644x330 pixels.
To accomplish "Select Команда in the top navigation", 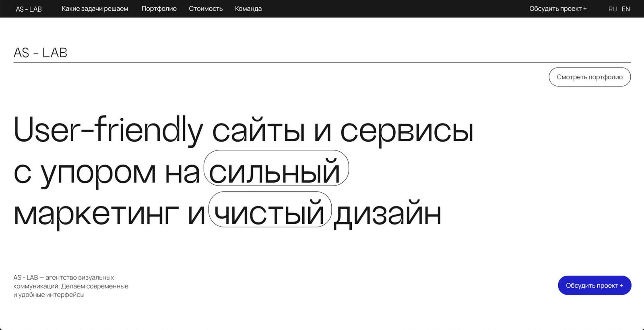I will [x=248, y=9].
